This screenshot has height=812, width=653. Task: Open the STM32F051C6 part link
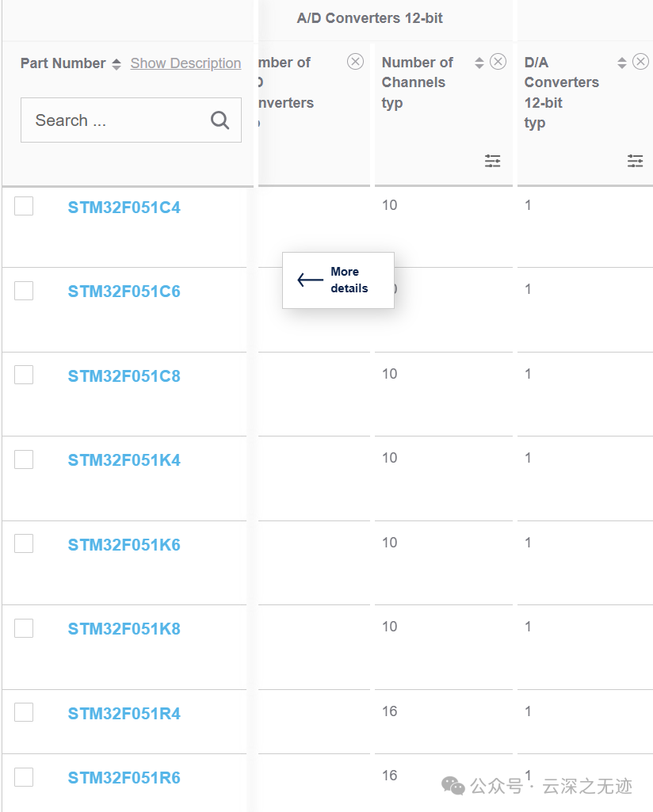coord(124,292)
